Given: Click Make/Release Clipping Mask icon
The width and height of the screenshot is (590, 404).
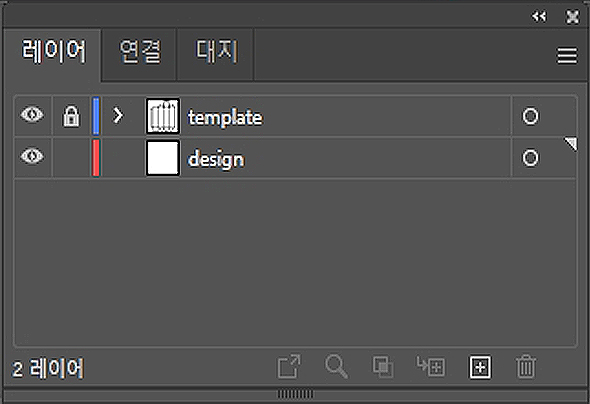Looking at the screenshot, I should (x=383, y=367).
